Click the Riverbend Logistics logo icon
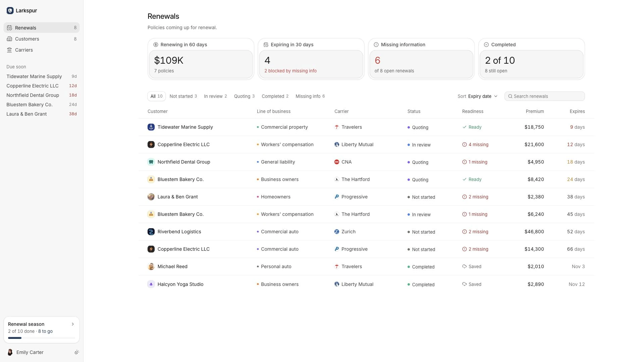This screenshot has height=362, width=644. pyautogui.click(x=151, y=232)
